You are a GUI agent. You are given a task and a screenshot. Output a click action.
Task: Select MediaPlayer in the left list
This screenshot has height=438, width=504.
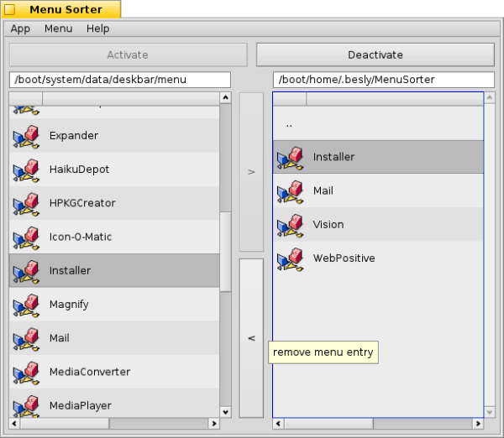tap(81, 405)
